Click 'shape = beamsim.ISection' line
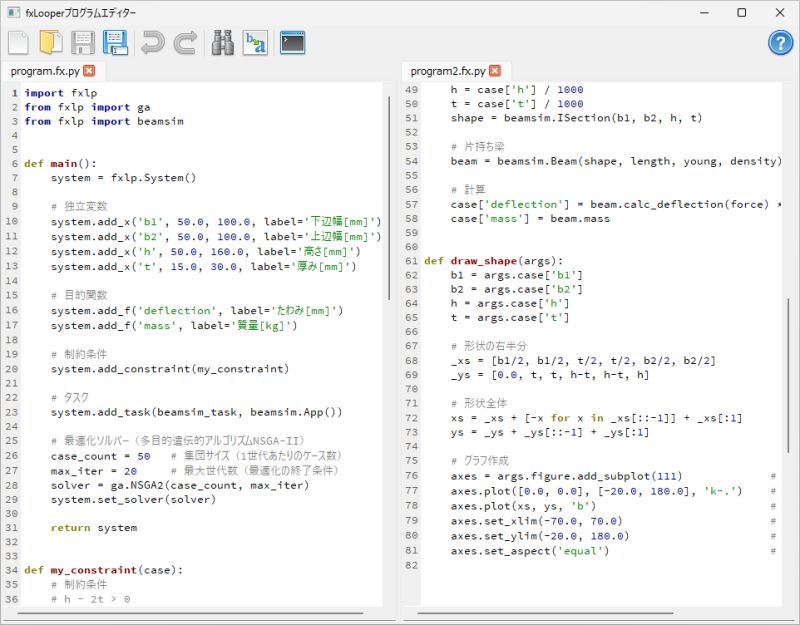This screenshot has width=800, height=625. [x=577, y=118]
